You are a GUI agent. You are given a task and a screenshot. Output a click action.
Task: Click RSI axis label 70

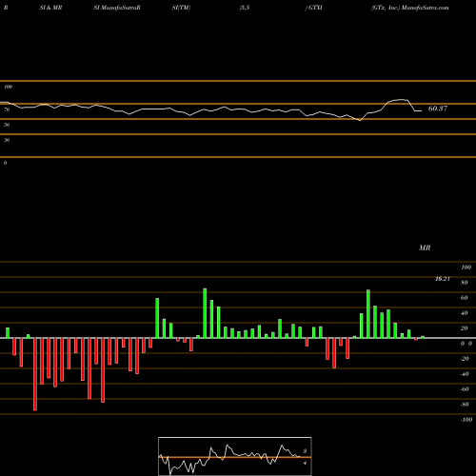click(x=7, y=109)
